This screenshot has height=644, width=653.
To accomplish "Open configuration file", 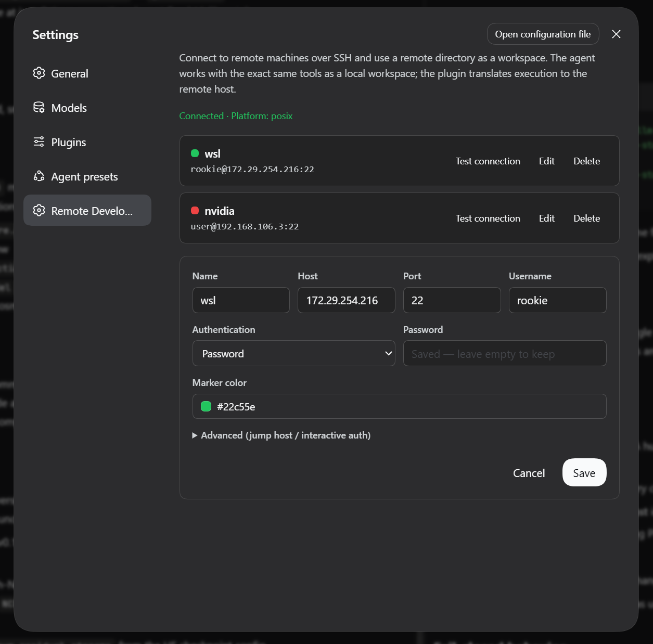I will (543, 34).
